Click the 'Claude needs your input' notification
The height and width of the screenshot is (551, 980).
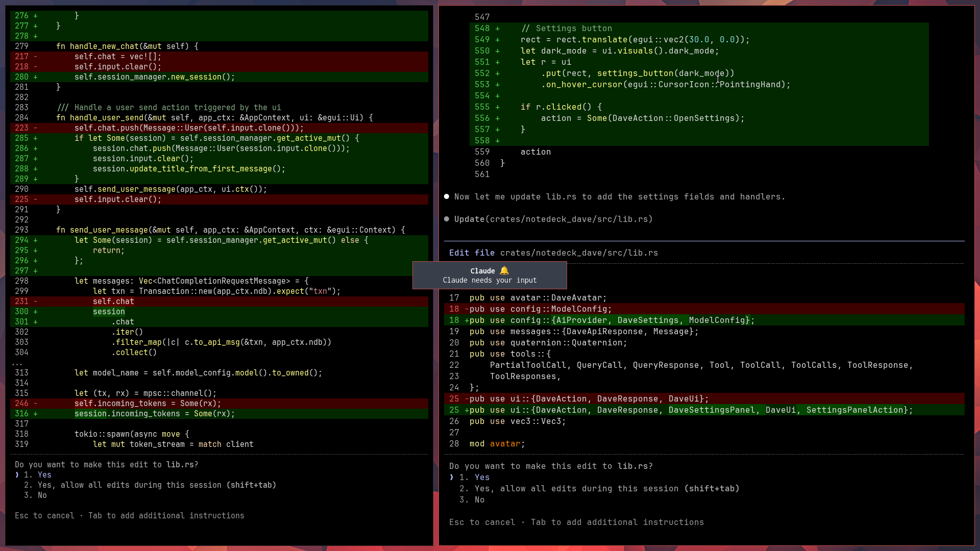coord(489,280)
